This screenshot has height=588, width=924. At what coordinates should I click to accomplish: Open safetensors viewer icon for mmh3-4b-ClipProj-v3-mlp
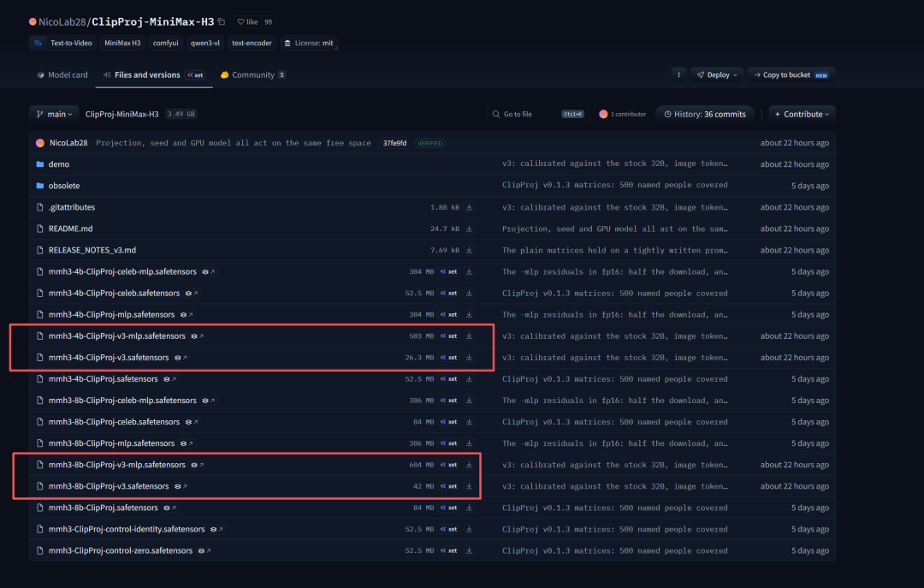pos(198,336)
